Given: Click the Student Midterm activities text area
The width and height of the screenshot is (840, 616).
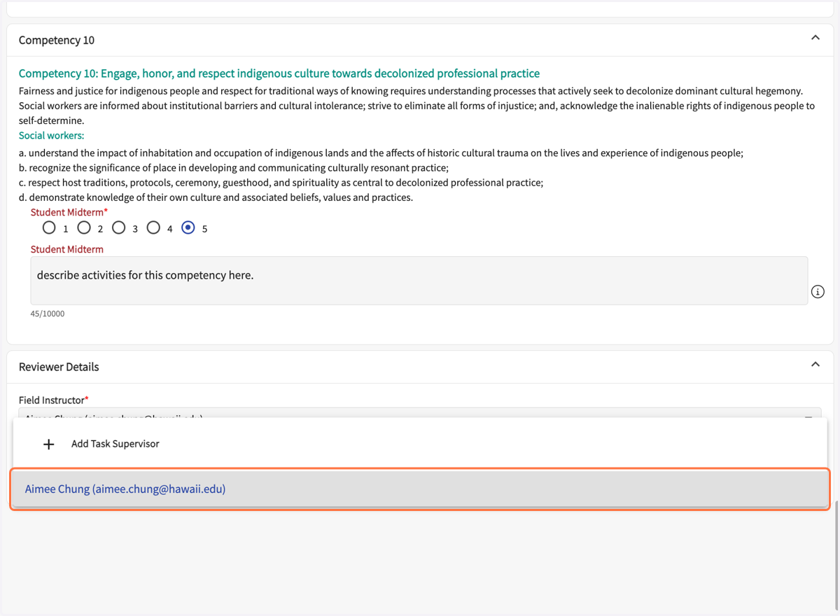Looking at the screenshot, I should (x=419, y=281).
